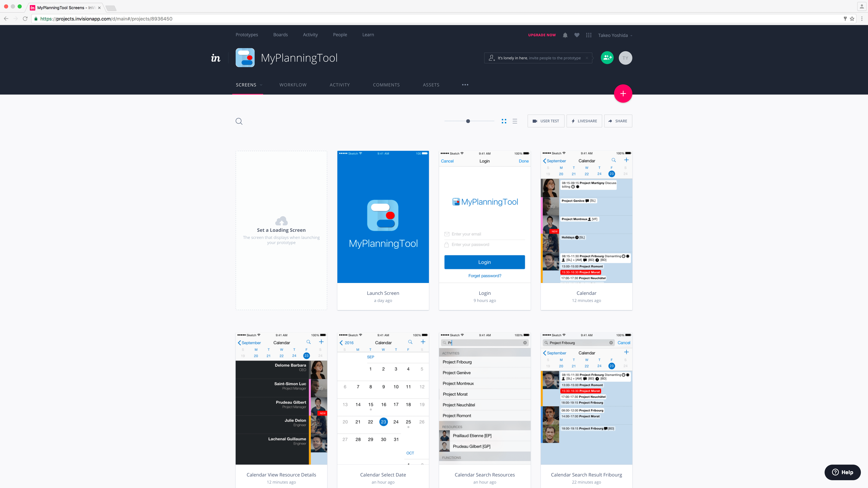Open the Learn nav item

coord(368,35)
